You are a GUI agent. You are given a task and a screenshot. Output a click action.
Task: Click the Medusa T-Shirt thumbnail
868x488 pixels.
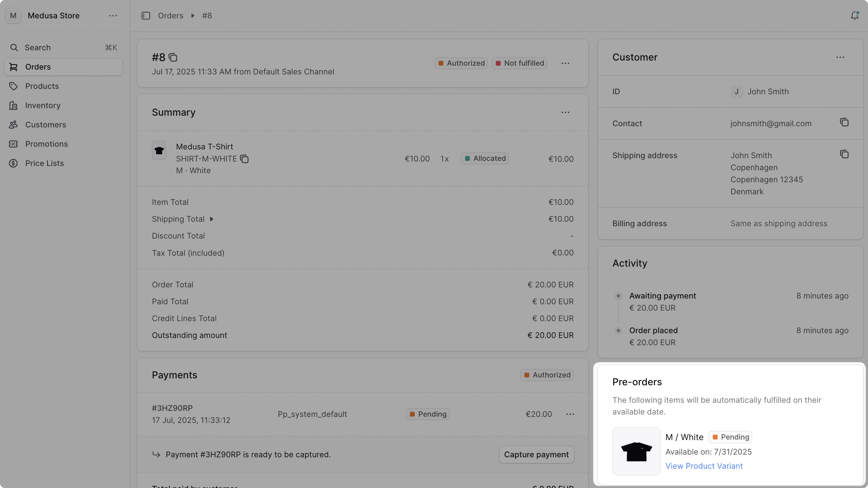click(x=159, y=151)
